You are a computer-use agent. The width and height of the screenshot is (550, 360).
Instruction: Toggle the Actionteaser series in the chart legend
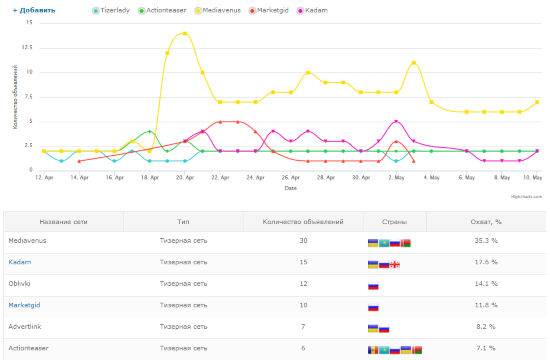162,11
